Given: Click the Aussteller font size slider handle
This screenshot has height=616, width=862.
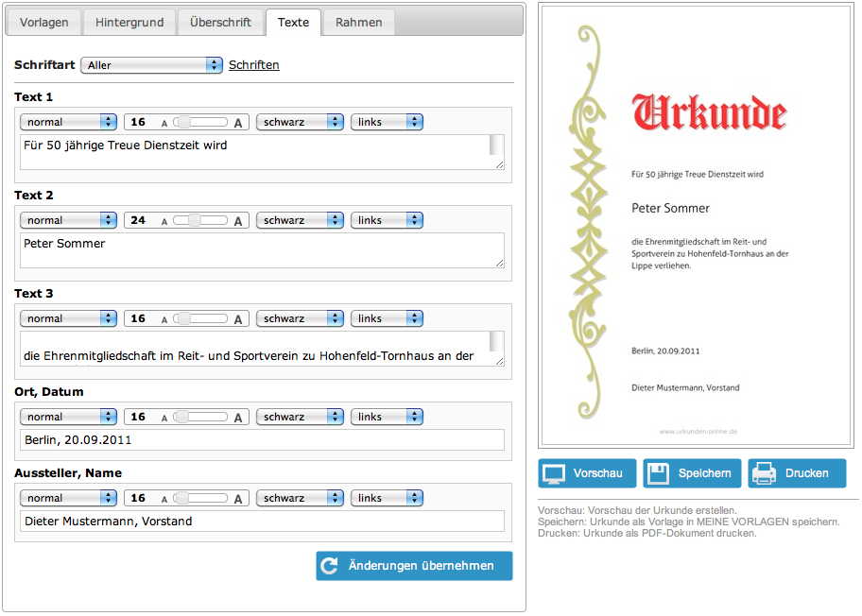Looking at the screenshot, I should 181,499.
